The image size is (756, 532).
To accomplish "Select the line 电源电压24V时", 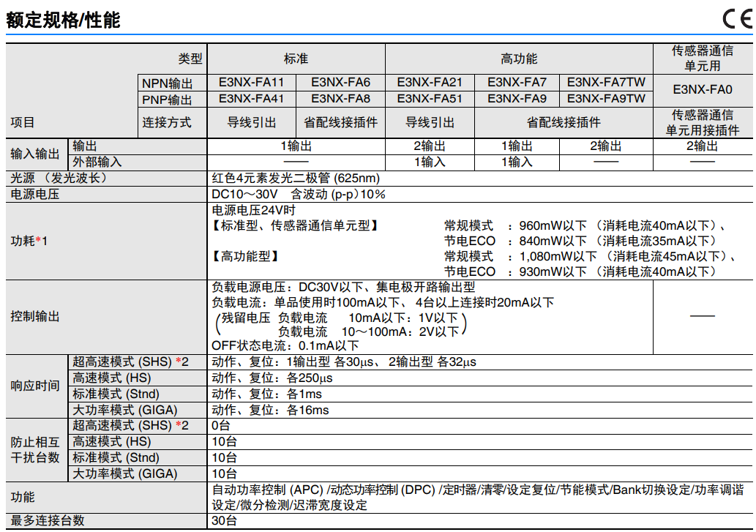I will [x=254, y=210].
